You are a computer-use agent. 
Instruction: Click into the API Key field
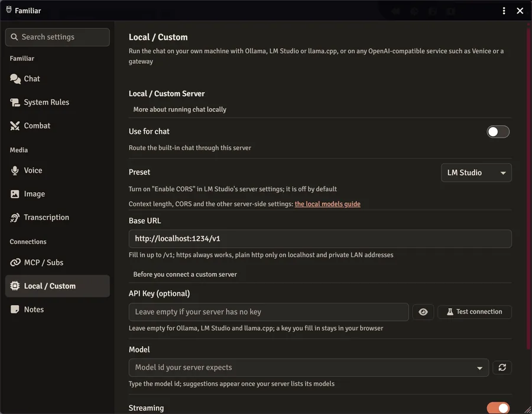pos(268,312)
